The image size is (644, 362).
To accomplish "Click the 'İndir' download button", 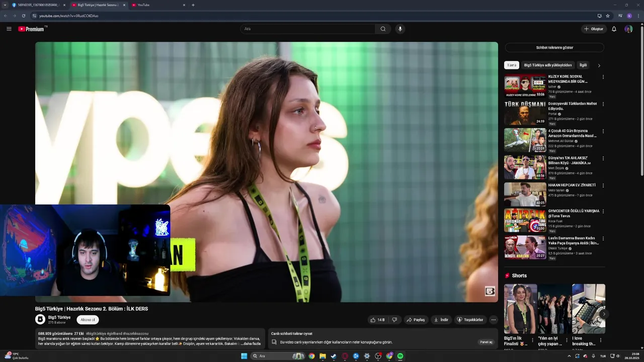I will coord(441,320).
